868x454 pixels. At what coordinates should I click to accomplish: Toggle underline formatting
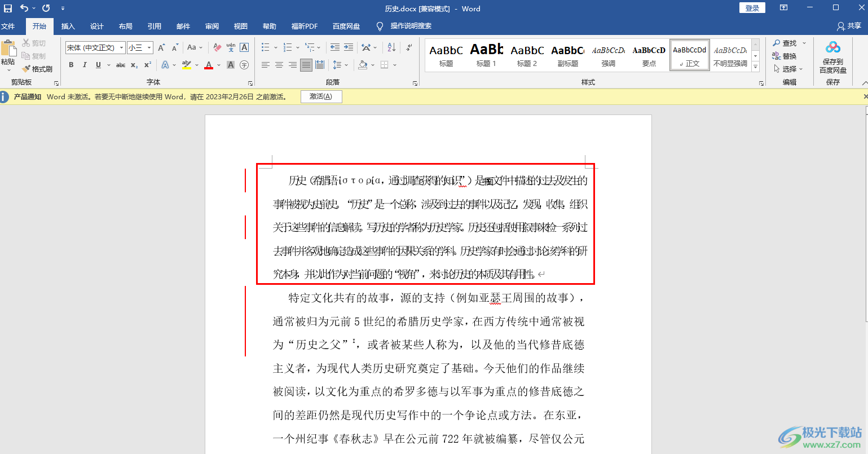pos(98,65)
